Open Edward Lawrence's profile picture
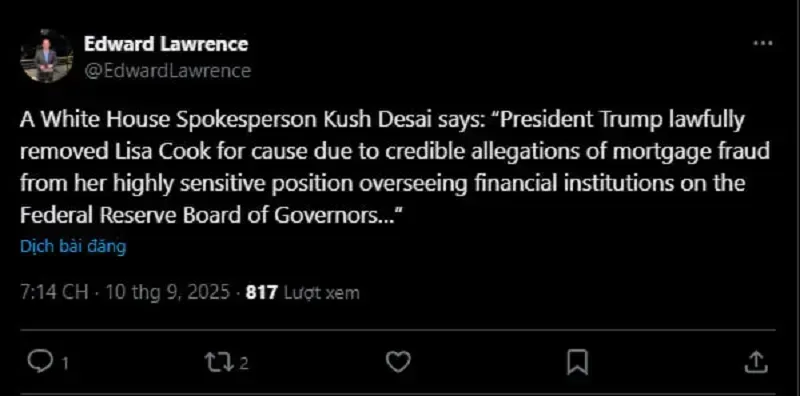 click(x=46, y=57)
